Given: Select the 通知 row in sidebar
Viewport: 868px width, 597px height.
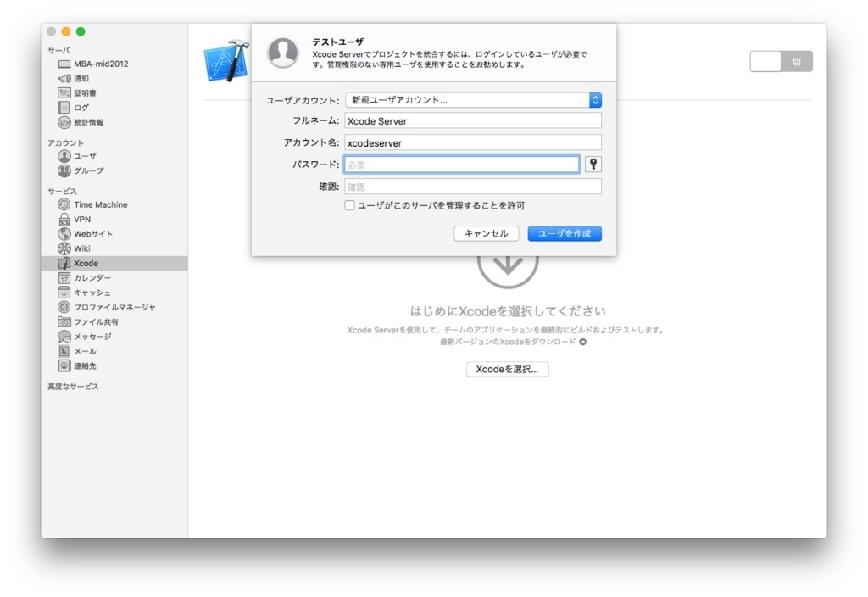Looking at the screenshot, I should [x=114, y=78].
